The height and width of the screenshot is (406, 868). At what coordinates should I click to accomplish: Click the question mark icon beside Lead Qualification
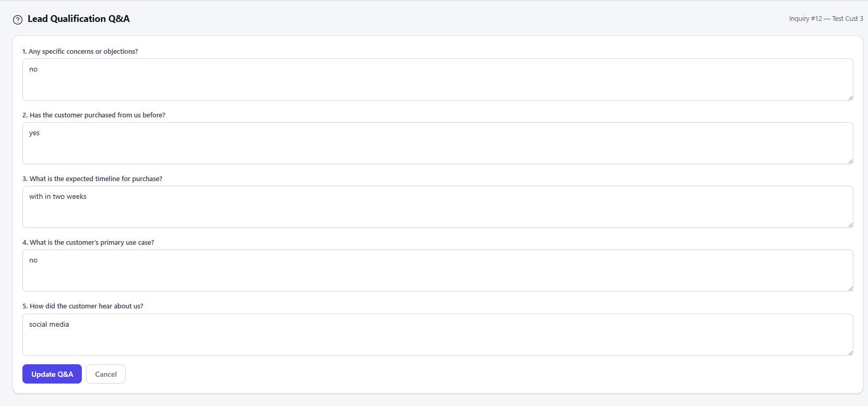[x=18, y=20]
